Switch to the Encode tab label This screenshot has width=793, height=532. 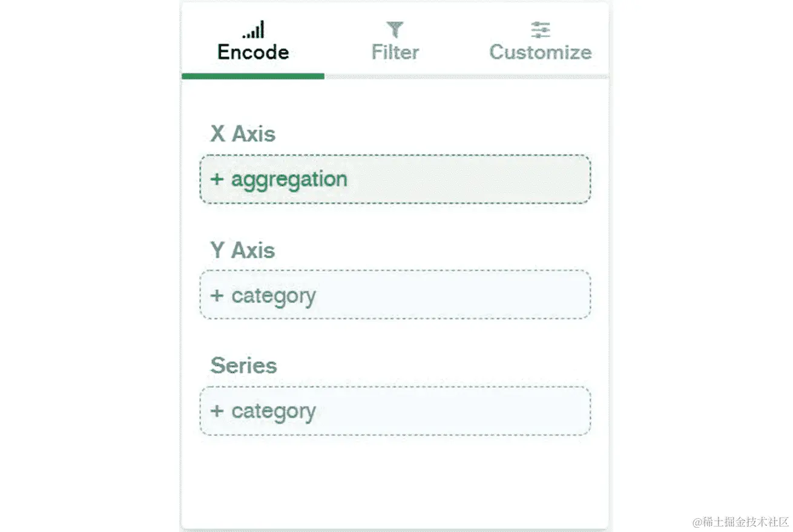click(253, 52)
